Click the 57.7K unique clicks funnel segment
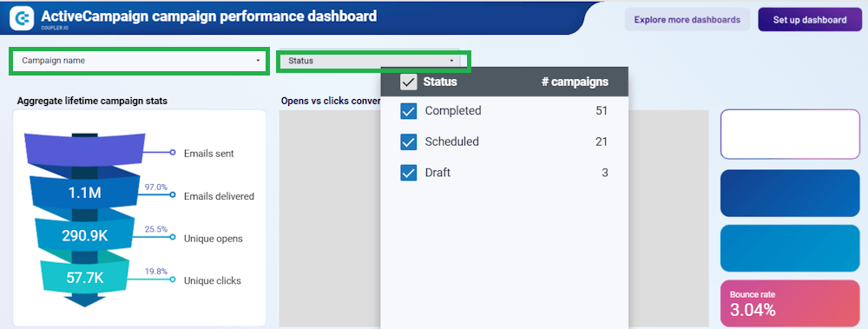868x329 pixels. point(85,278)
